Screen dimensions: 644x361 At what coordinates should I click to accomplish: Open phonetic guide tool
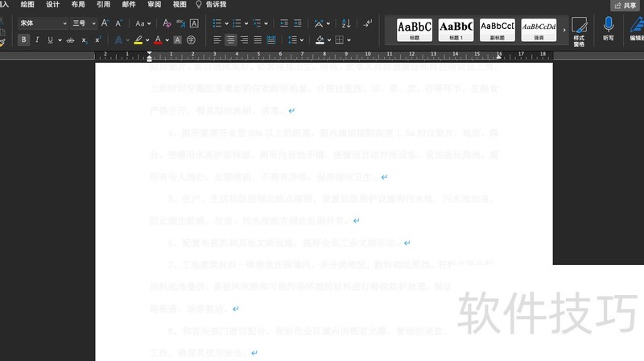tap(180, 23)
